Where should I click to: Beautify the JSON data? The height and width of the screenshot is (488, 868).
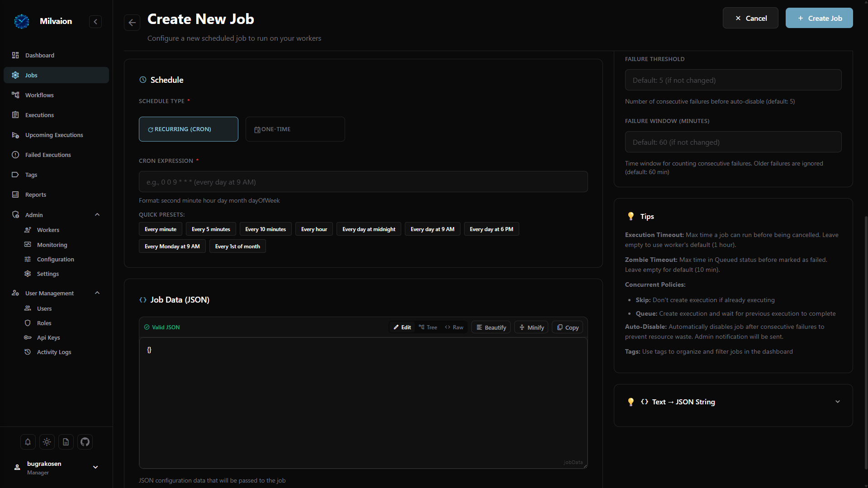point(491,327)
